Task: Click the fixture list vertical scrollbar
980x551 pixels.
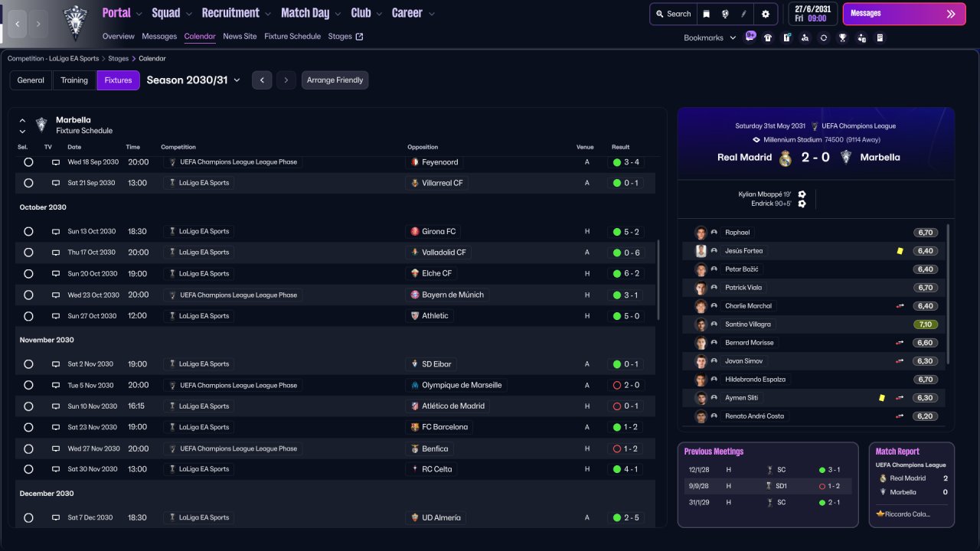Action: coord(658,280)
